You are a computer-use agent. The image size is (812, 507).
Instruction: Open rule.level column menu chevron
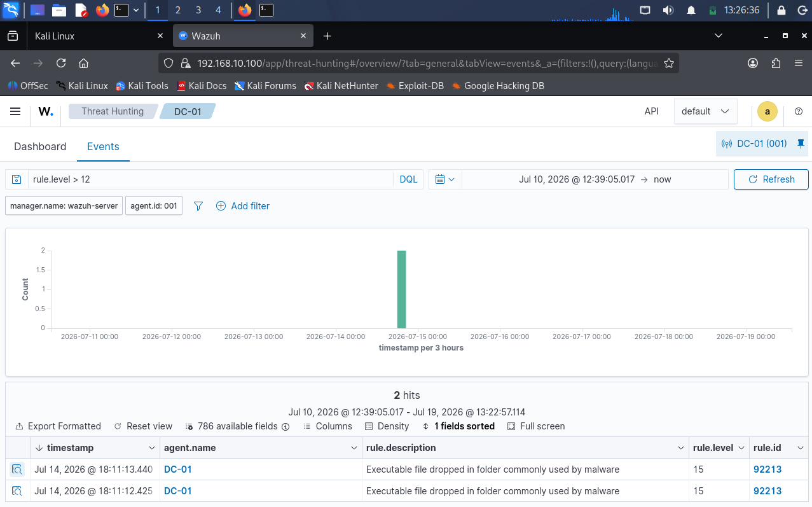[x=741, y=448]
